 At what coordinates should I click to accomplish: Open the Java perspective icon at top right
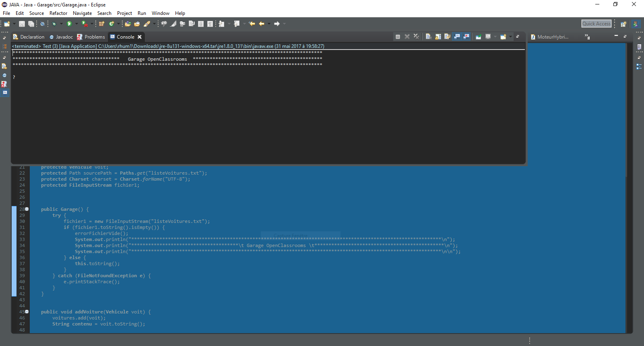tap(636, 24)
